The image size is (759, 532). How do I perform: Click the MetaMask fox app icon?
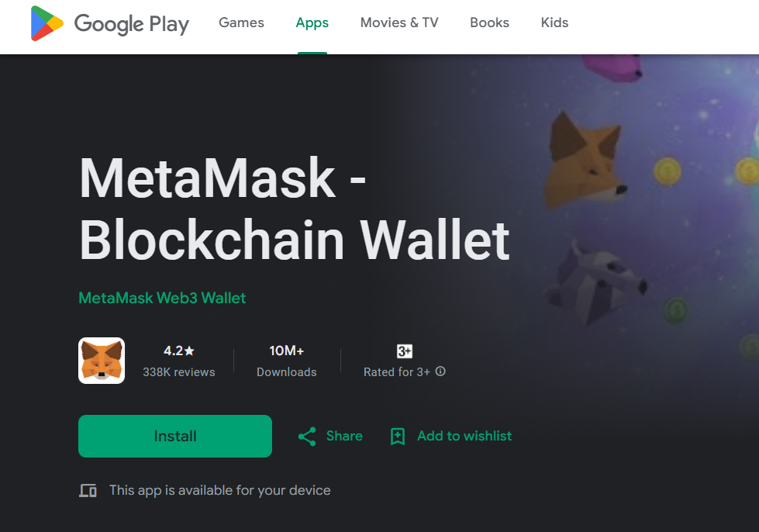(x=102, y=361)
